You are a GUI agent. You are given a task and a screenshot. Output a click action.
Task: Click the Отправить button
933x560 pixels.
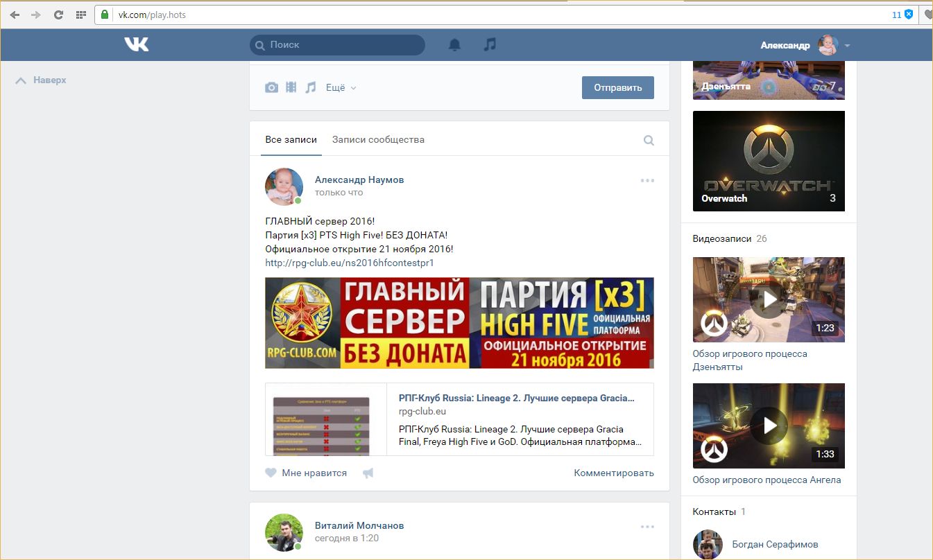pos(617,87)
